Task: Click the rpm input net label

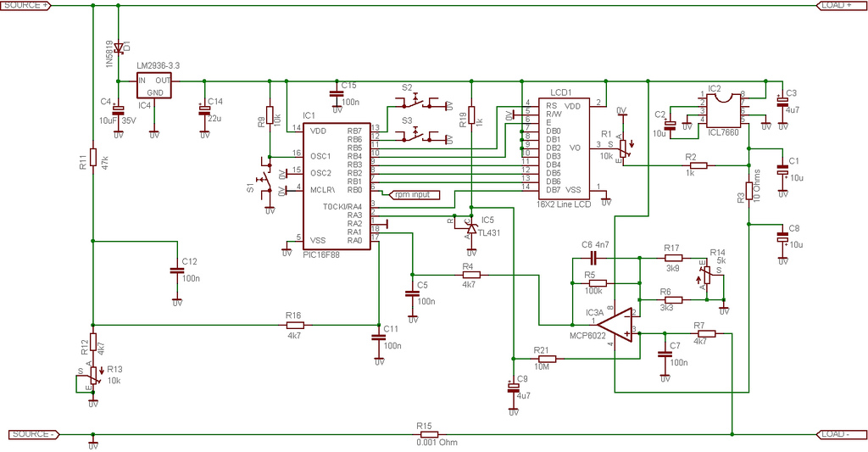Action: [x=414, y=194]
